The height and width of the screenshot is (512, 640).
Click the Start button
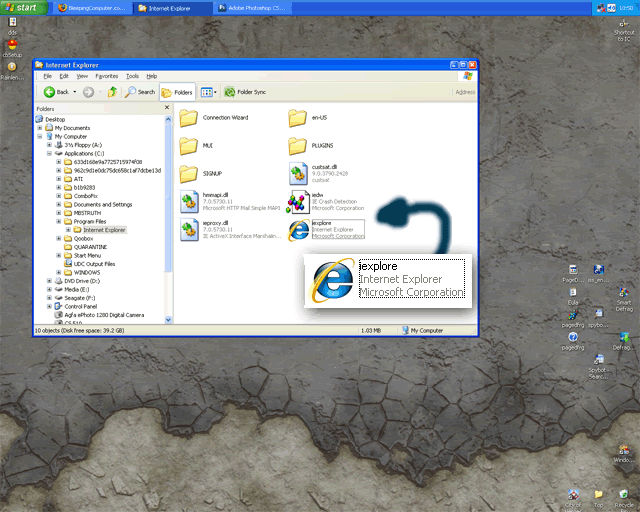[x=24, y=8]
